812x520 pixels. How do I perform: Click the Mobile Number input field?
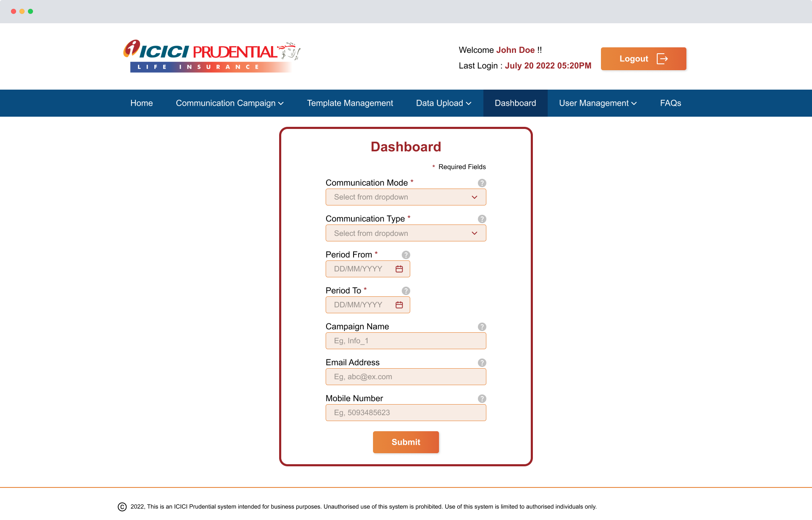[x=406, y=412]
